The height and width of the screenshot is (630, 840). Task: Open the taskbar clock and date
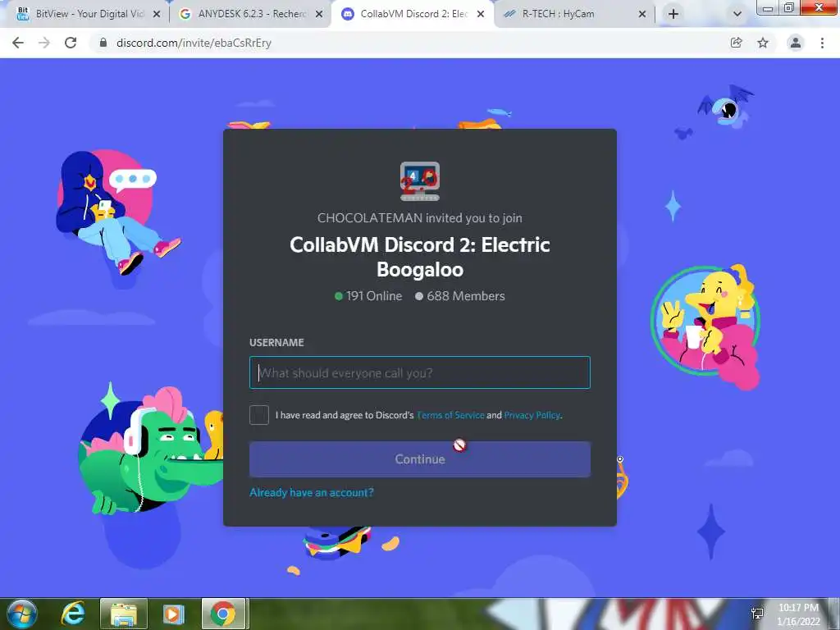coord(799,614)
